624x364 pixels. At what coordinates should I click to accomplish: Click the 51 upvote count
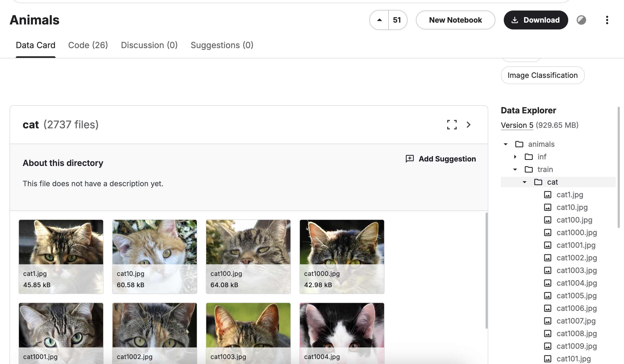(x=397, y=20)
